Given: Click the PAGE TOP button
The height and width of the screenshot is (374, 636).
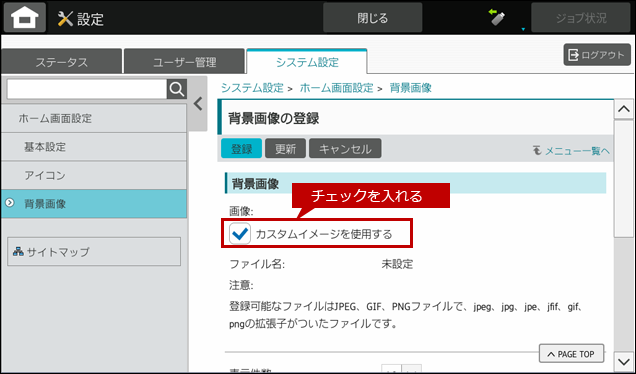Looking at the screenshot, I should click(572, 354).
